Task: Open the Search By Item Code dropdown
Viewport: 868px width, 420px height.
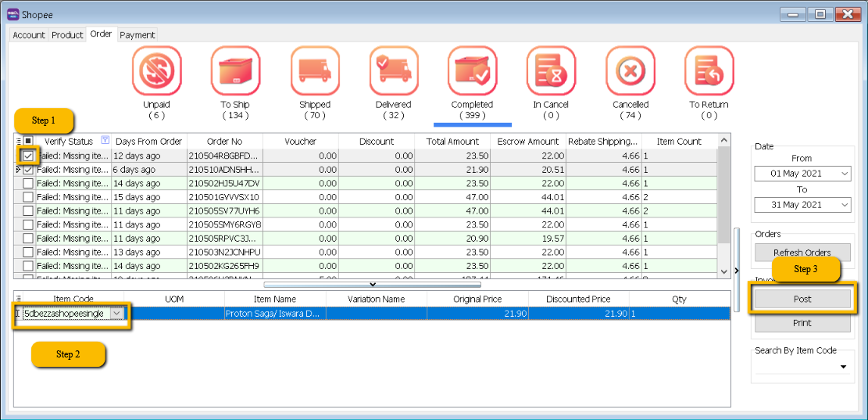Action: pos(843,367)
